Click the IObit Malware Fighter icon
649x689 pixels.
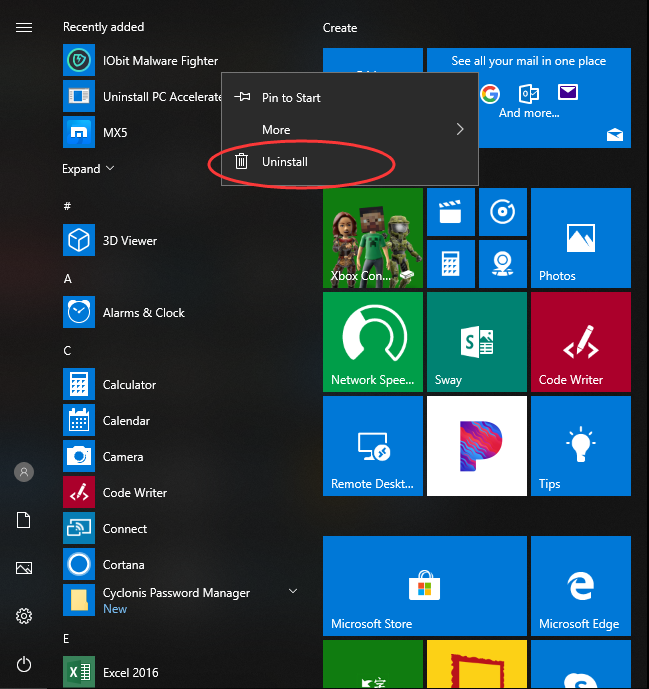[x=79, y=60]
